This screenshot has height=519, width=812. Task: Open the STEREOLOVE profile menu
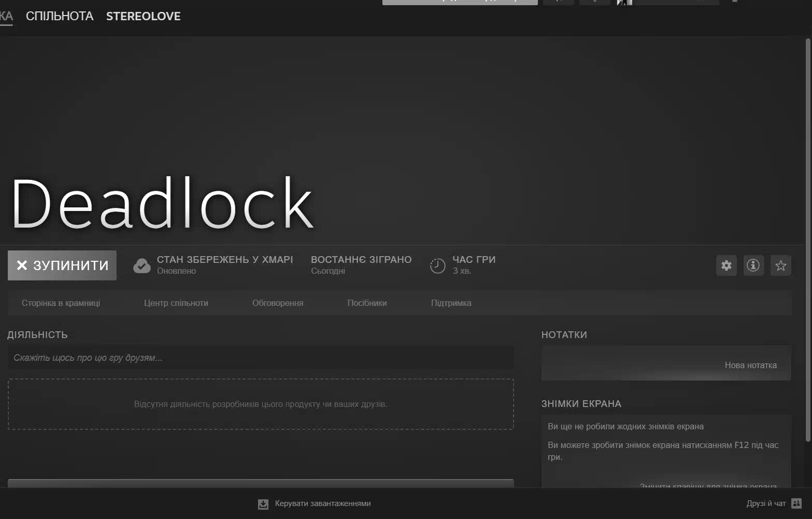tap(144, 16)
